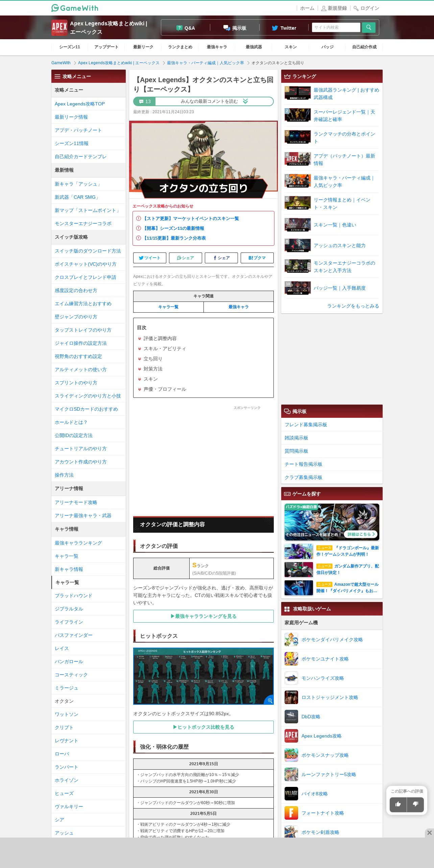Click the ロストジャッジメント攻略 game icon

tap(291, 697)
